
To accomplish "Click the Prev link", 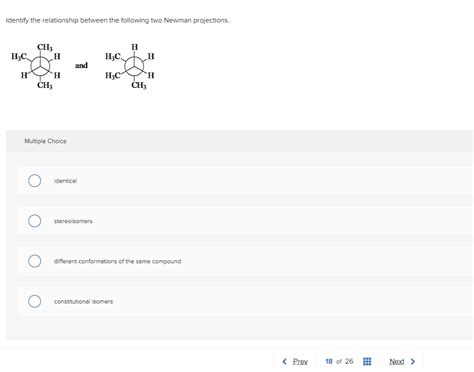I will click(x=300, y=361).
